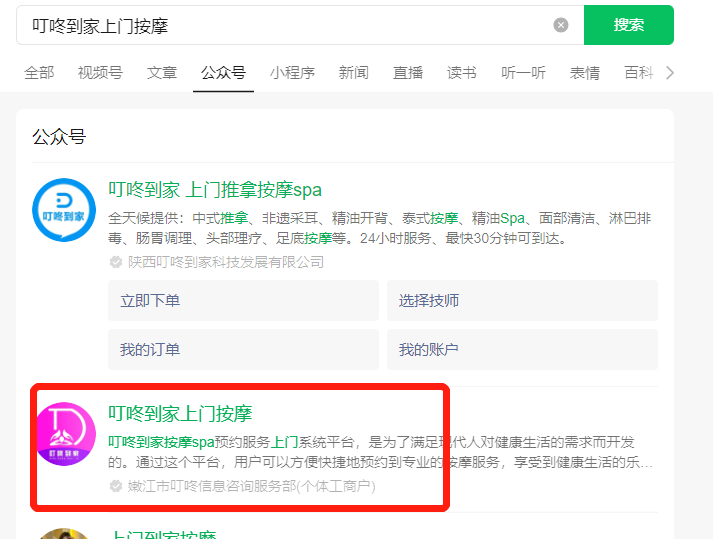Click the text 嫩江市叮咚信息咨询服务部(个体工商户)
713x539 pixels.
coord(251,486)
